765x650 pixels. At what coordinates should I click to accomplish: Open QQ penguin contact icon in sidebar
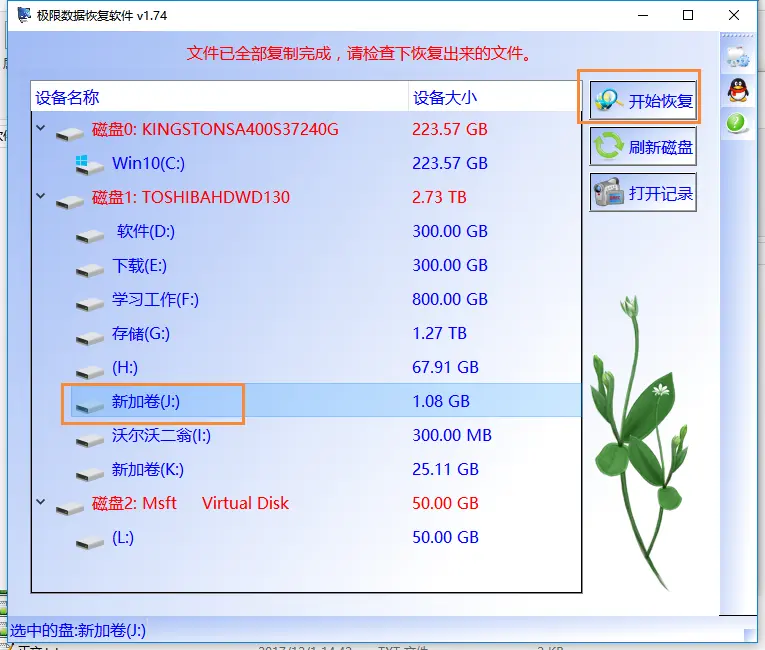[x=738, y=90]
